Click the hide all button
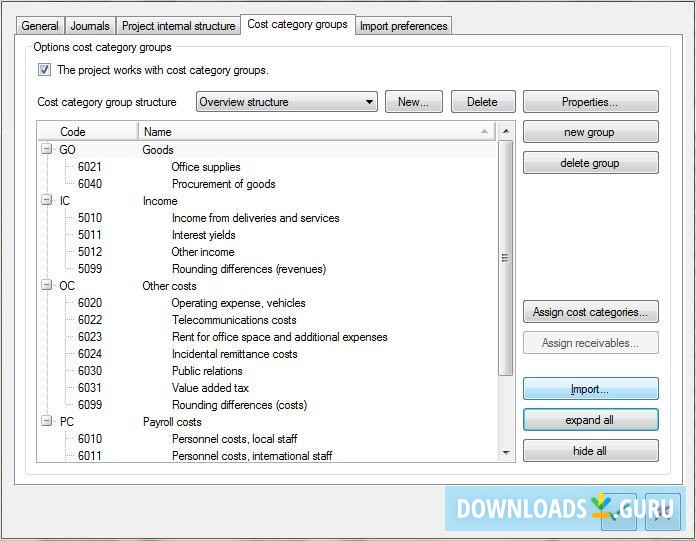This screenshot has height=541, width=696. (x=590, y=451)
